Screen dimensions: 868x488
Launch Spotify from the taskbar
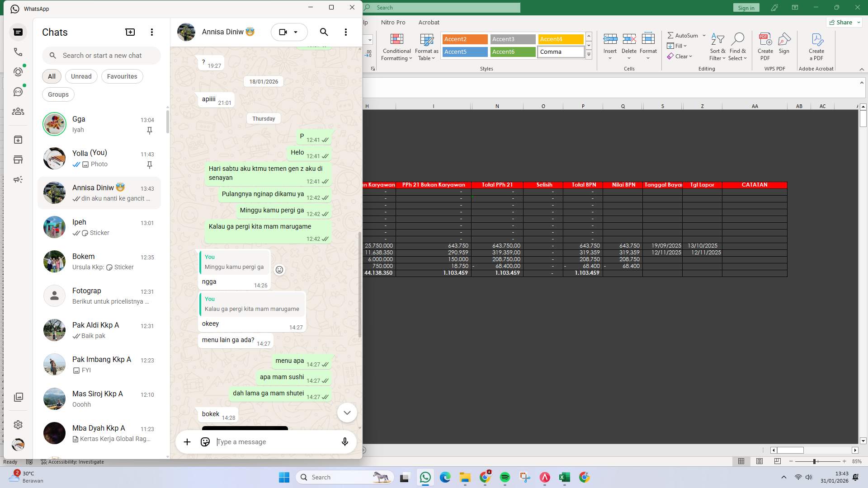click(505, 477)
